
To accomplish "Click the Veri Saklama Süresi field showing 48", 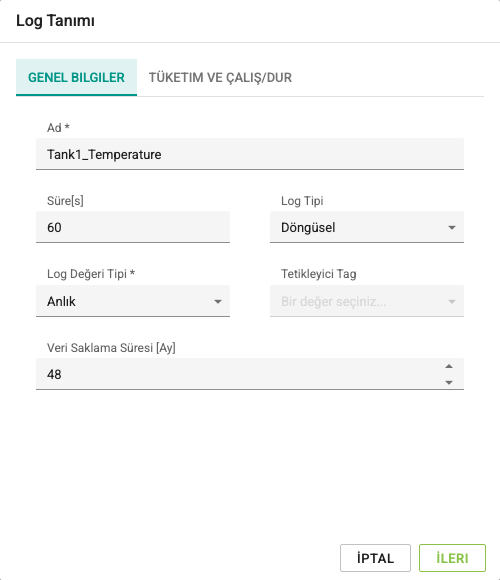I will (239, 374).
